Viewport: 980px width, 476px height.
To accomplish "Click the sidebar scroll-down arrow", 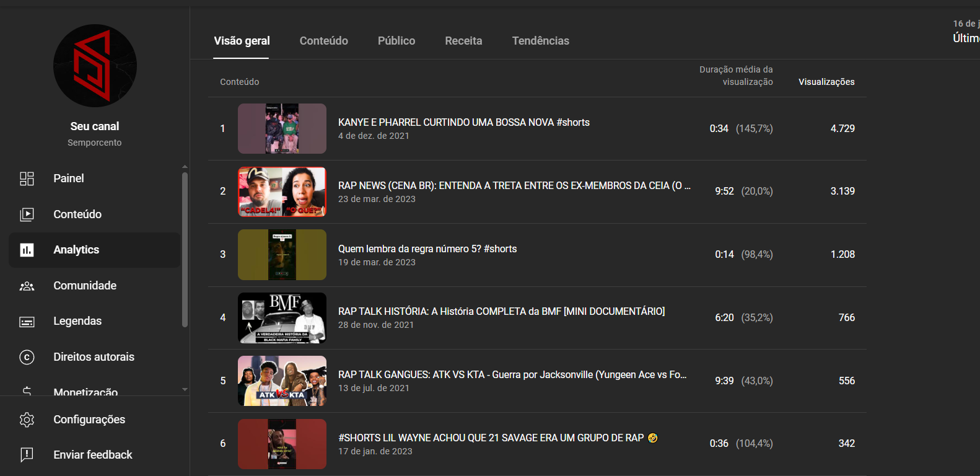I will click(x=185, y=390).
